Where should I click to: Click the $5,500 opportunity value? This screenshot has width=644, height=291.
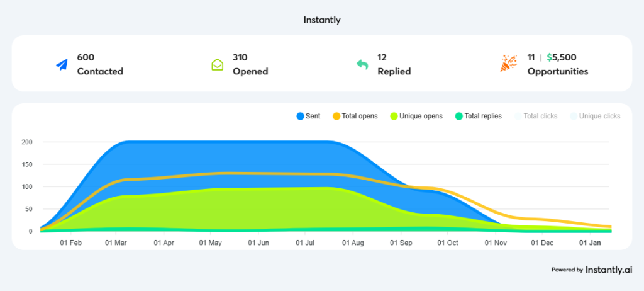pos(562,57)
